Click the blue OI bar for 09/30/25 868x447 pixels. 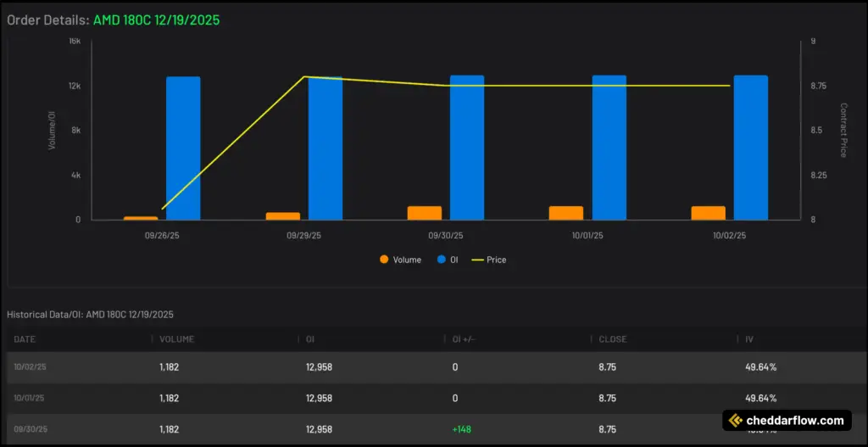467,148
